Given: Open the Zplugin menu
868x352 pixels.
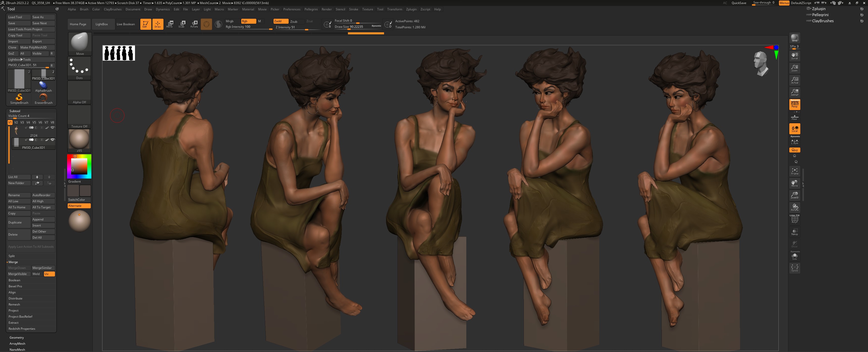Looking at the screenshot, I should pos(411,9).
